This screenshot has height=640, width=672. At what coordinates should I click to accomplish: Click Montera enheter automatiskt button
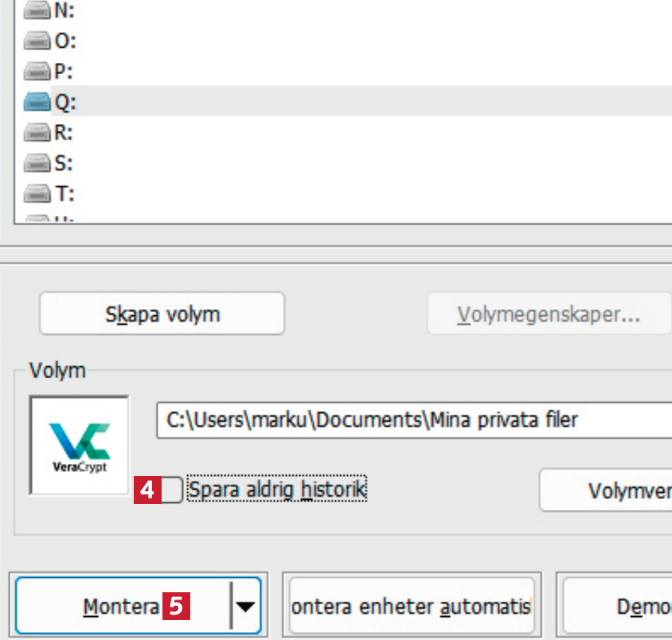[412, 606]
